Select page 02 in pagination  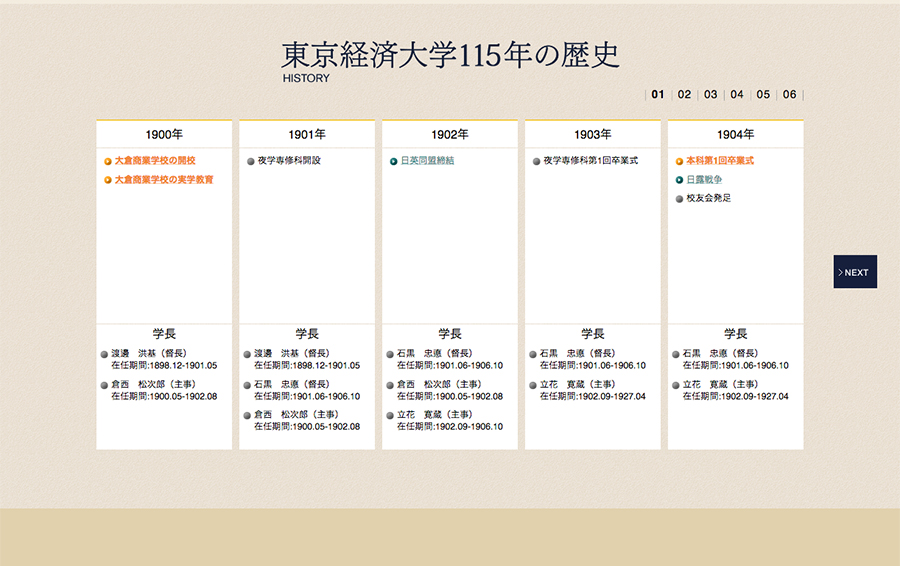pos(684,94)
